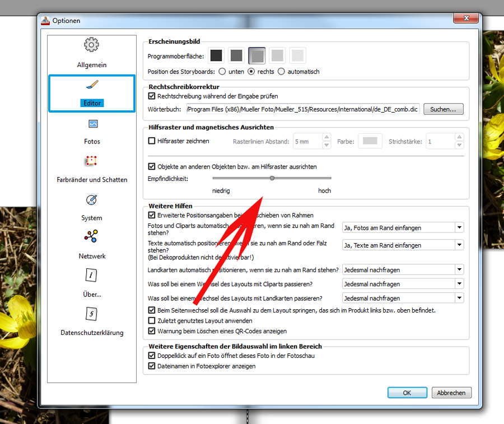Screen dimensions: 504x424
Task: Select the Editor brush icon
Action: point(92,85)
